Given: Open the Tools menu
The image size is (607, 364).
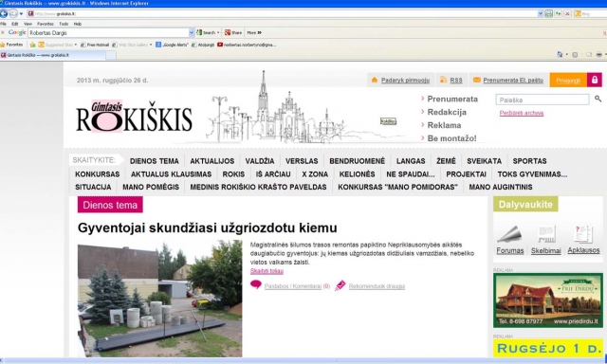Looking at the screenshot, I should pos(64,24).
